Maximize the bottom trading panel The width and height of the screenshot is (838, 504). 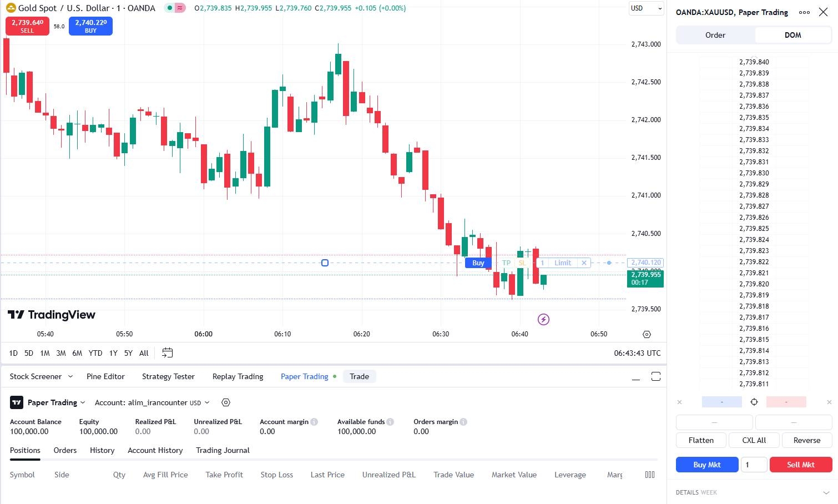655,376
